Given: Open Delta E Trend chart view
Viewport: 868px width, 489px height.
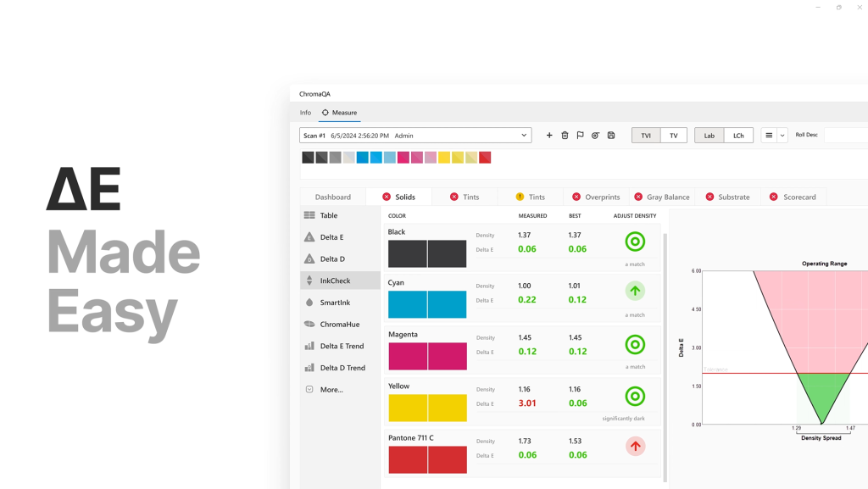Looking at the screenshot, I should (341, 346).
